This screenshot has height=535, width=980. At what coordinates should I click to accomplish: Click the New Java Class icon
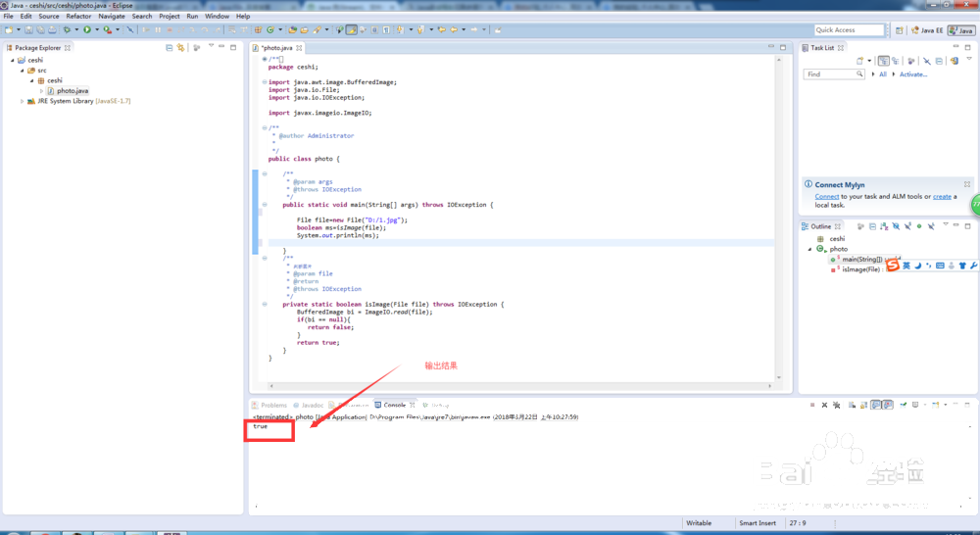pyautogui.click(x=270, y=29)
